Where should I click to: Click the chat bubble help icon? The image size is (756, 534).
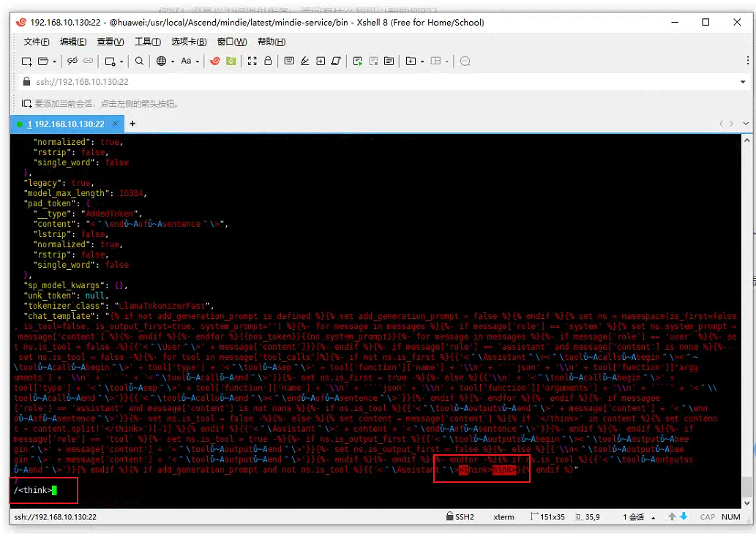pyautogui.click(x=465, y=61)
